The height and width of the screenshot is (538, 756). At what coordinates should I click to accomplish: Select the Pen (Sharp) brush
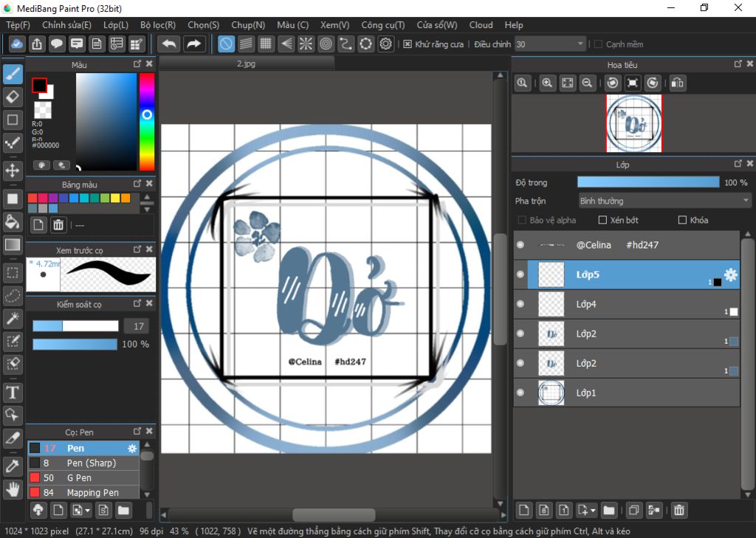83,463
